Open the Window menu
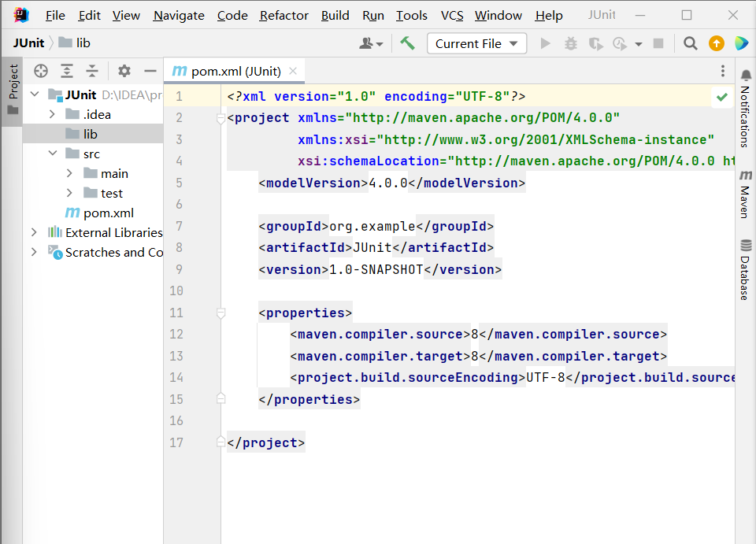Screen dimensions: 756x544 (x=498, y=16)
